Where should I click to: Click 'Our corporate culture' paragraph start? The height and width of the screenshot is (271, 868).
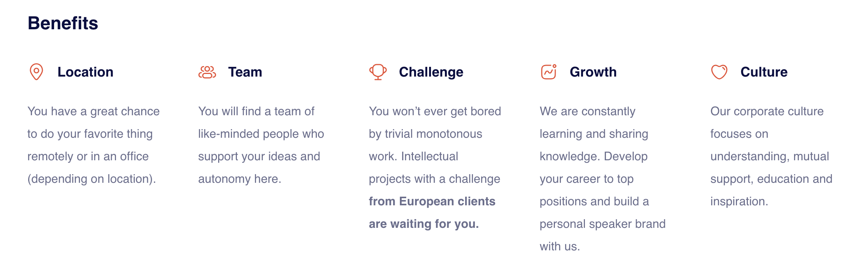click(x=767, y=111)
